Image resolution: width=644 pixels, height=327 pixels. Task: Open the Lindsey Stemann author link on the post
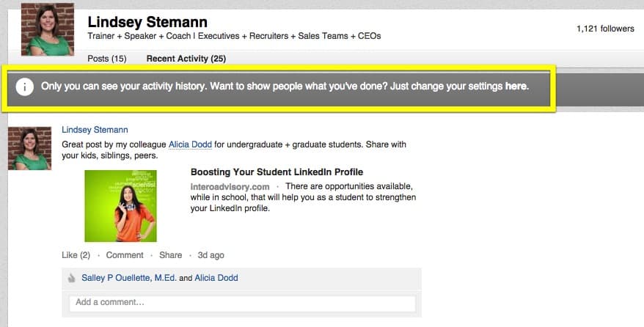pos(95,130)
